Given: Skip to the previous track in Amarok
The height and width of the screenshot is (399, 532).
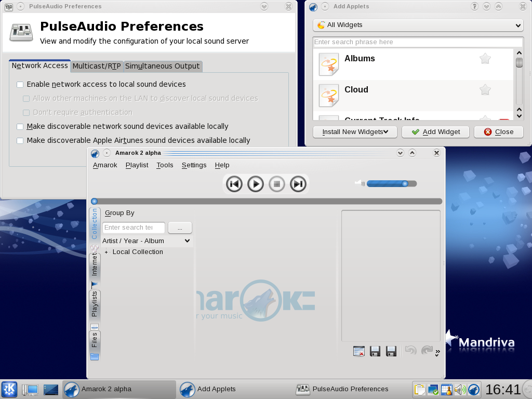Looking at the screenshot, I should (234, 184).
